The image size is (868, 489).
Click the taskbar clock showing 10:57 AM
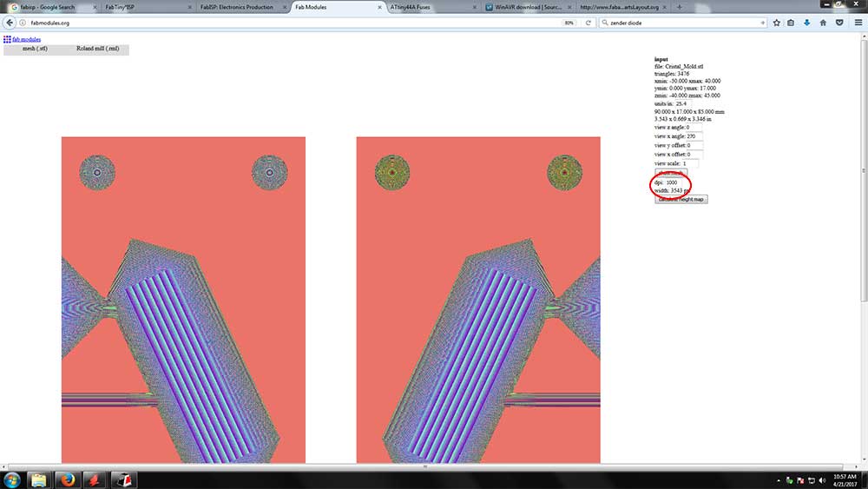tap(845, 480)
